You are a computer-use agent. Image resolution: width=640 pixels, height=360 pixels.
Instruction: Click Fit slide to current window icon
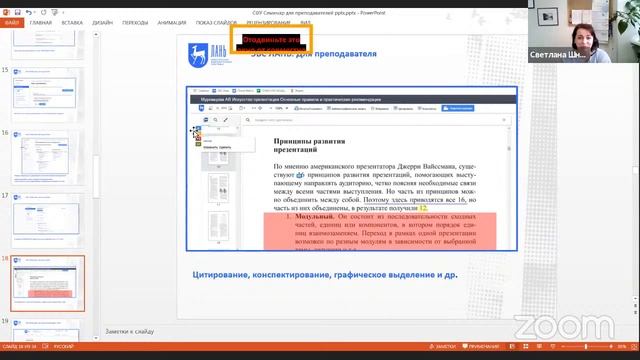pyautogui.click(x=634, y=347)
